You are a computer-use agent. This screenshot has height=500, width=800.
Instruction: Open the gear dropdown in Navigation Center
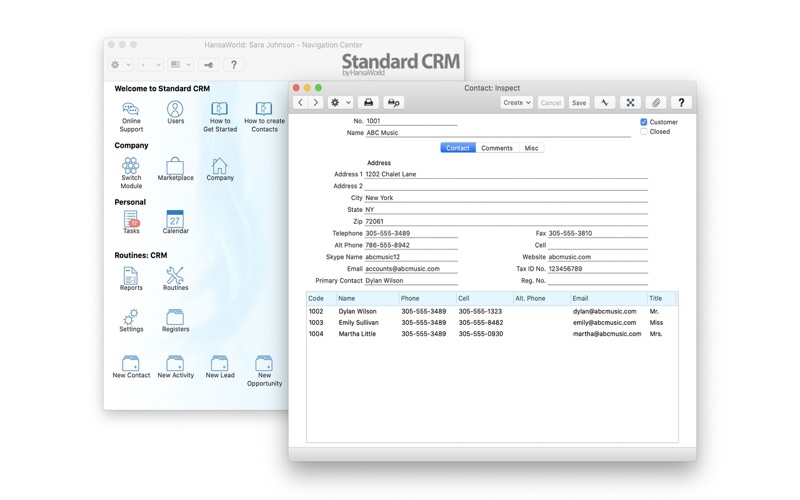pyautogui.click(x=121, y=65)
